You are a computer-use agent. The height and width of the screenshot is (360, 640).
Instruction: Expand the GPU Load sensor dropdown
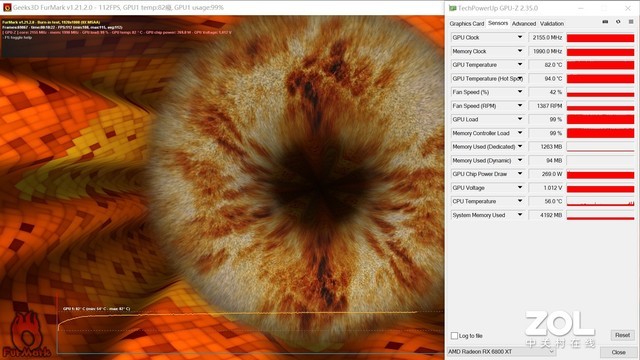click(x=520, y=119)
